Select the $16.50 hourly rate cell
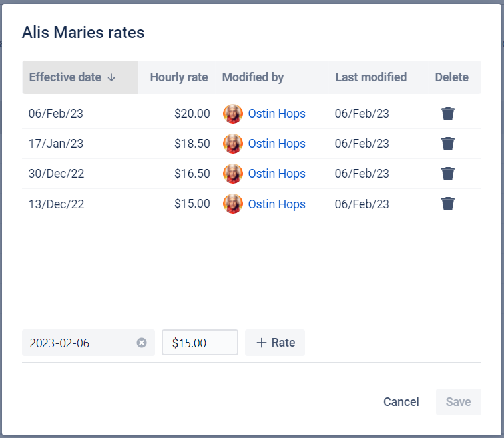Viewport: 504px width, 438px height. click(x=192, y=174)
